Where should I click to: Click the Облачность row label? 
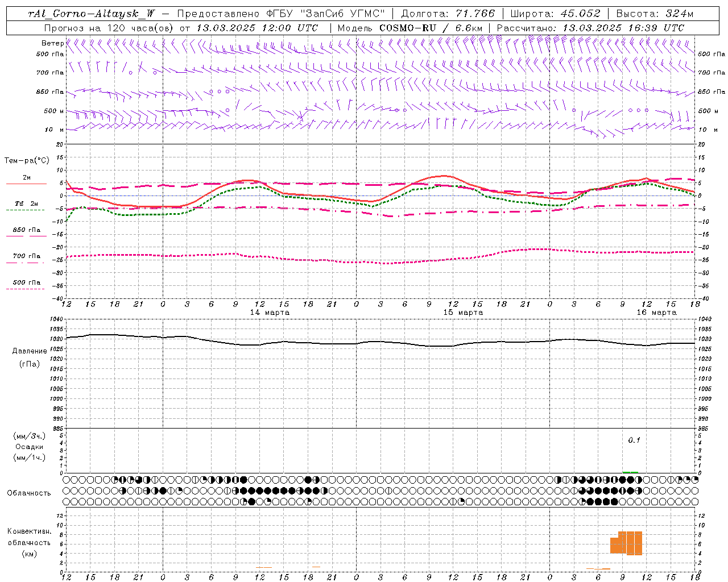[29, 493]
